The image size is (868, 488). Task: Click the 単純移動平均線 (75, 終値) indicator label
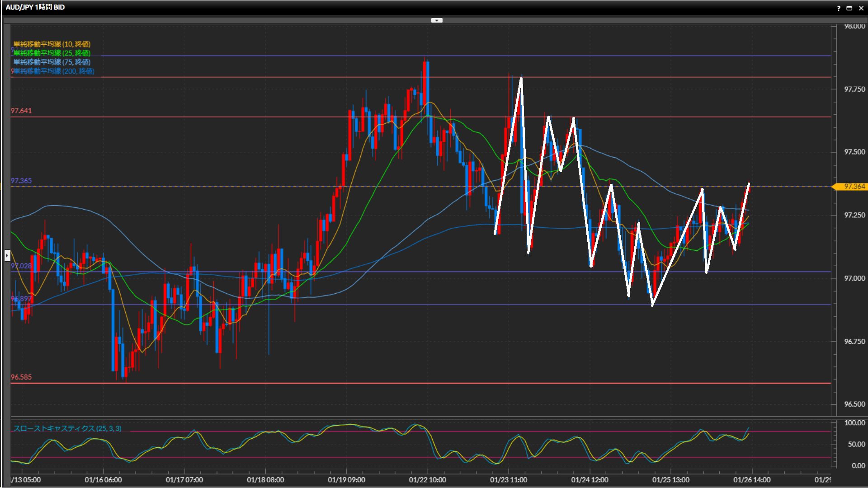tap(52, 62)
